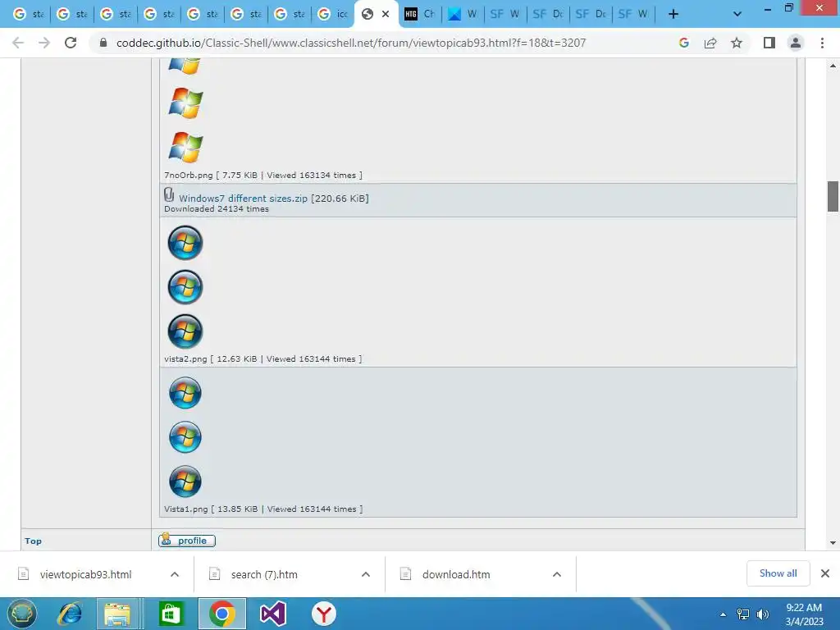
Task: Open the Windows Start menu
Action: pos(22,614)
